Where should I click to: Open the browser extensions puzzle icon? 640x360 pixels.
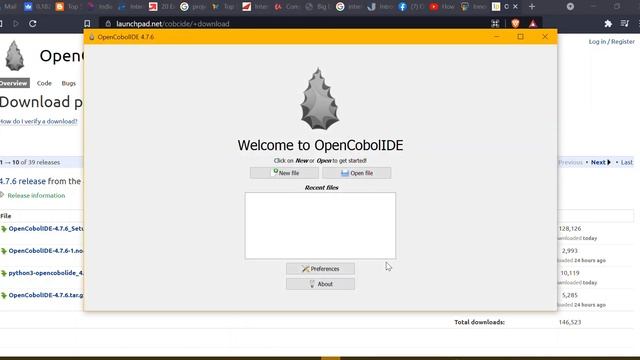point(608,24)
